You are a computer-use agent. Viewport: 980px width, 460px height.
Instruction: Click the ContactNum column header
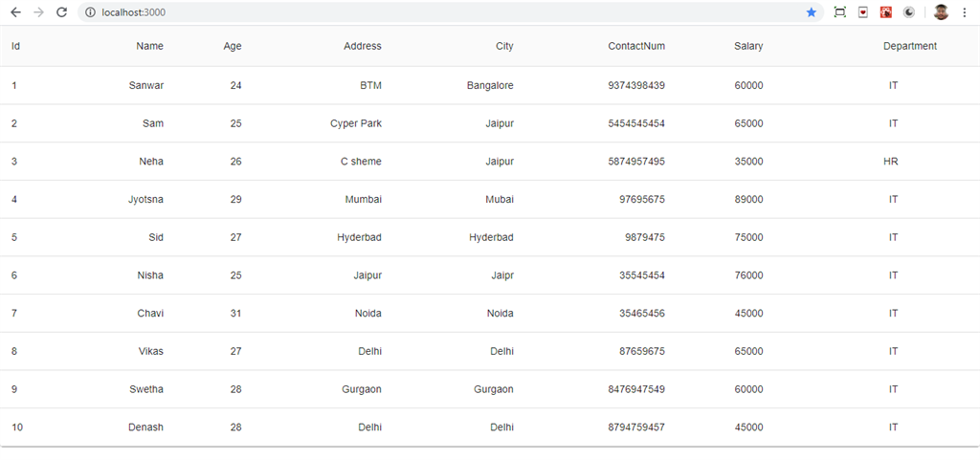pyautogui.click(x=636, y=46)
